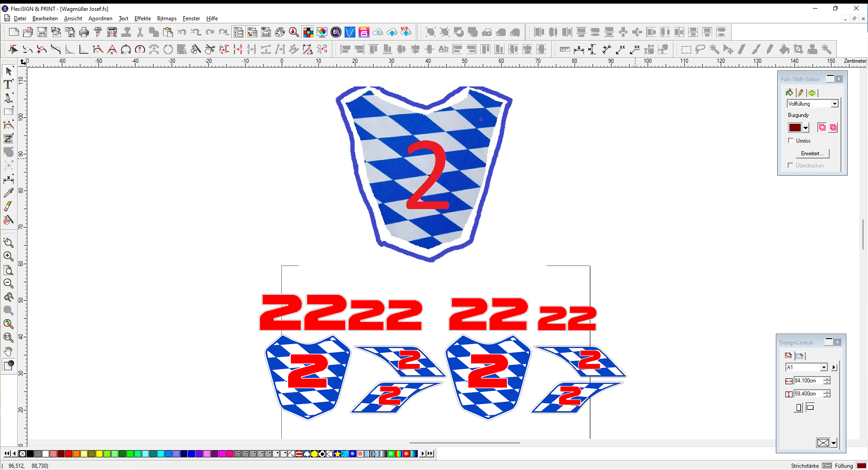
Task: Pick the yellow swatch in bottom palette
Action: coord(99,454)
